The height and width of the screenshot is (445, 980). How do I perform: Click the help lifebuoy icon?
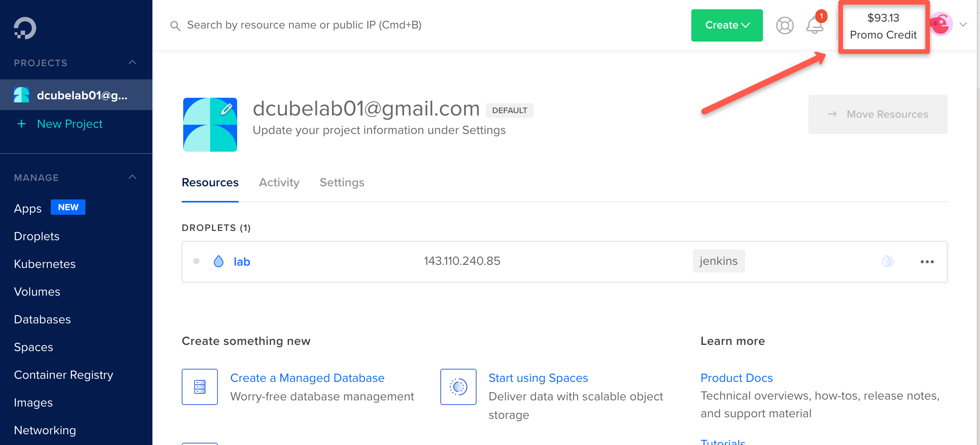(784, 25)
